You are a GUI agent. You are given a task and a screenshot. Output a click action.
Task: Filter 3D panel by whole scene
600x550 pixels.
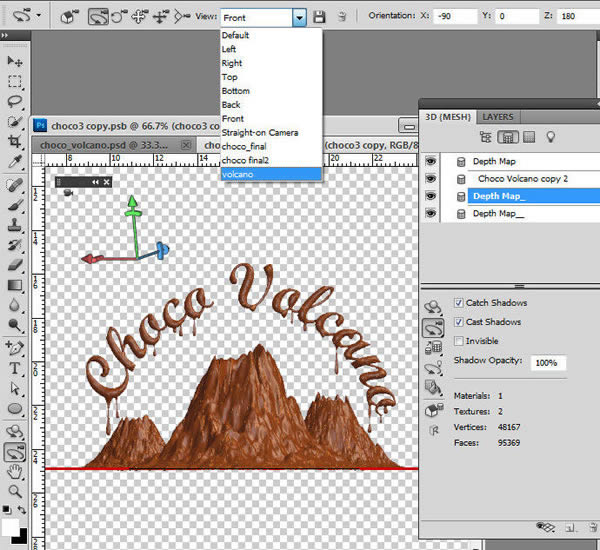[x=486, y=137]
